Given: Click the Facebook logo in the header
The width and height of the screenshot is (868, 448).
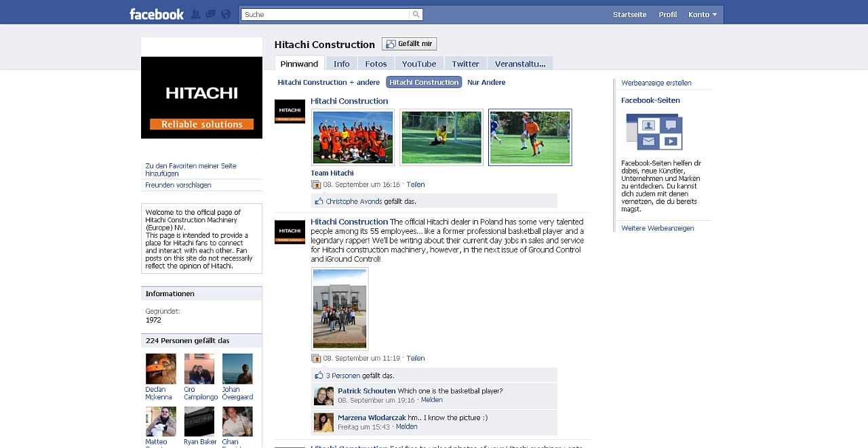Looking at the screenshot, I should coord(157,14).
